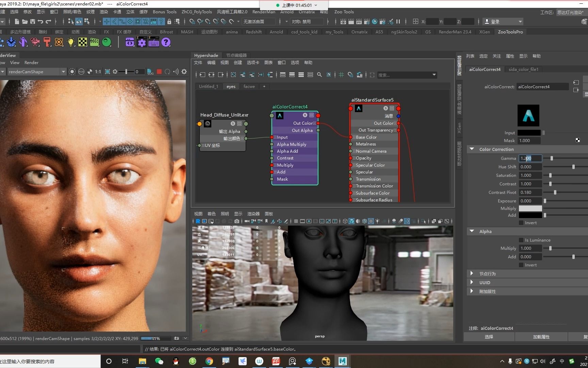Screen dimensions: 588x368
Task: Expand the UUID section
Action: (x=472, y=282)
